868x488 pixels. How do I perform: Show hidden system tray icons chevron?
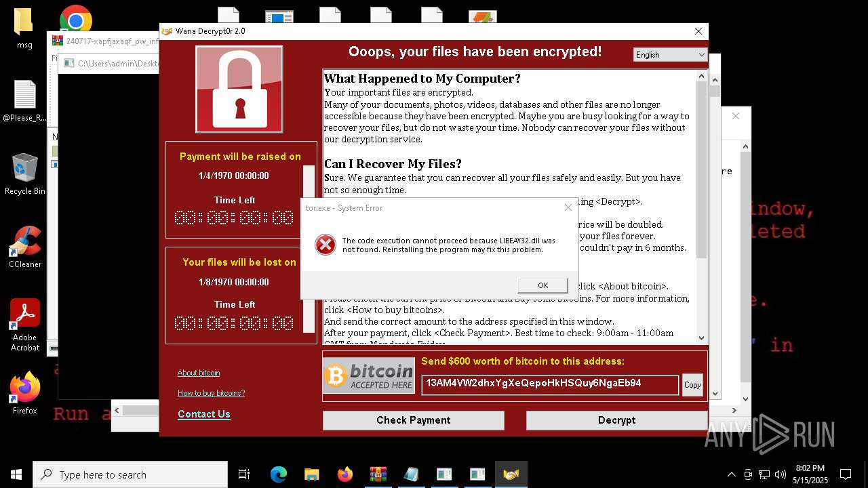pyautogui.click(x=731, y=474)
